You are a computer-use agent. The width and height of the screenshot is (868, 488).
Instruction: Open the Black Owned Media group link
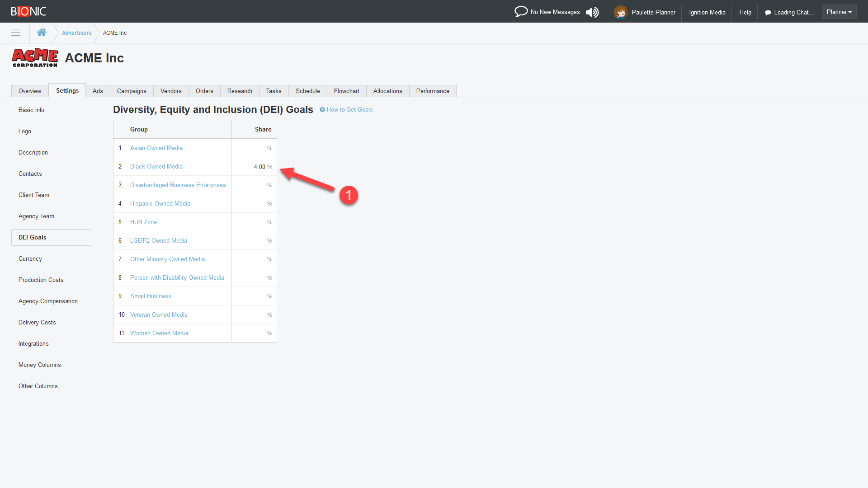(156, 166)
